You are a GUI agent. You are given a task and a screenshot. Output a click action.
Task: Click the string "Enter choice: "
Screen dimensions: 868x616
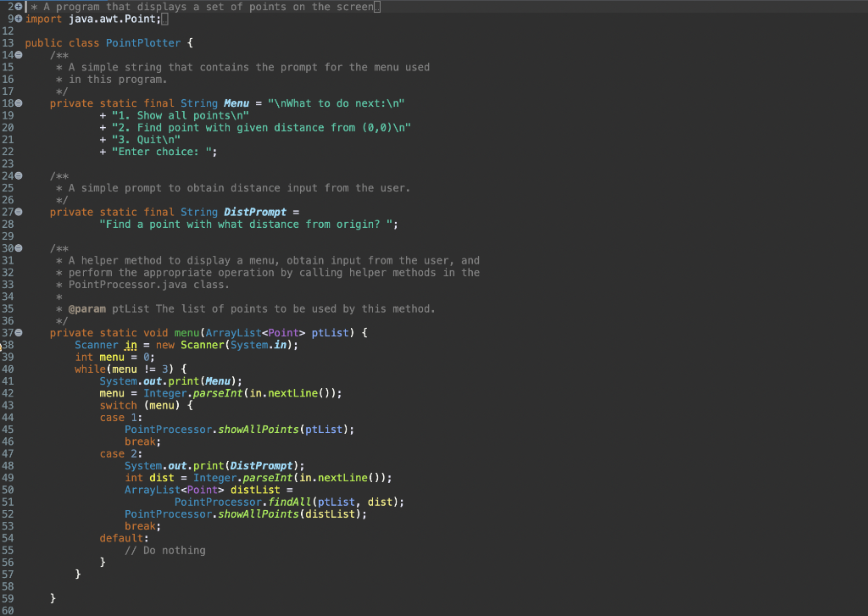pyautogui.click(x=162, y=152)
